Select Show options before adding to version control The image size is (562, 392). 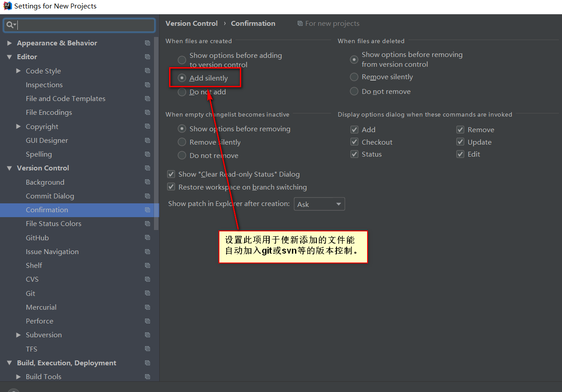(182, 60)
